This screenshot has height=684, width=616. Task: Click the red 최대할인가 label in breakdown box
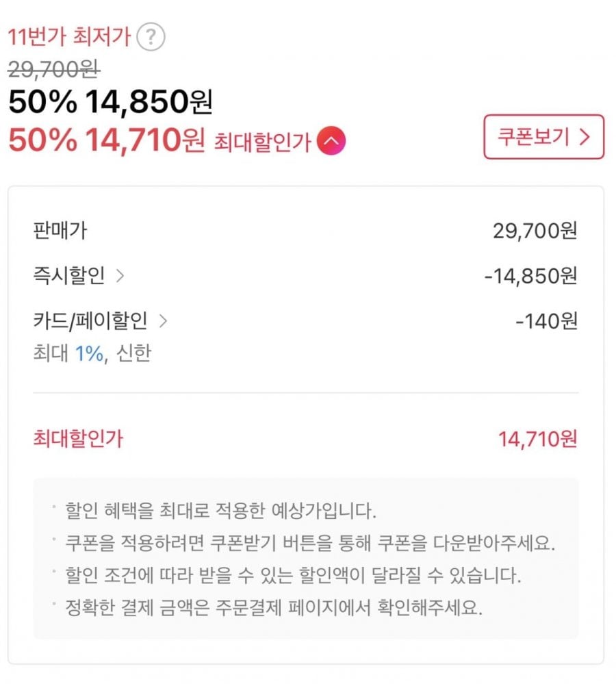point(78,439)
